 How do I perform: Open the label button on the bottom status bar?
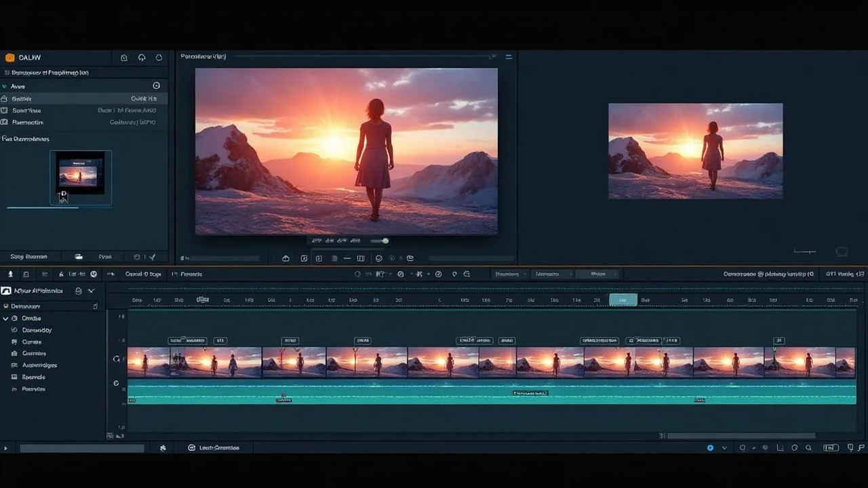tap(214, 447)
